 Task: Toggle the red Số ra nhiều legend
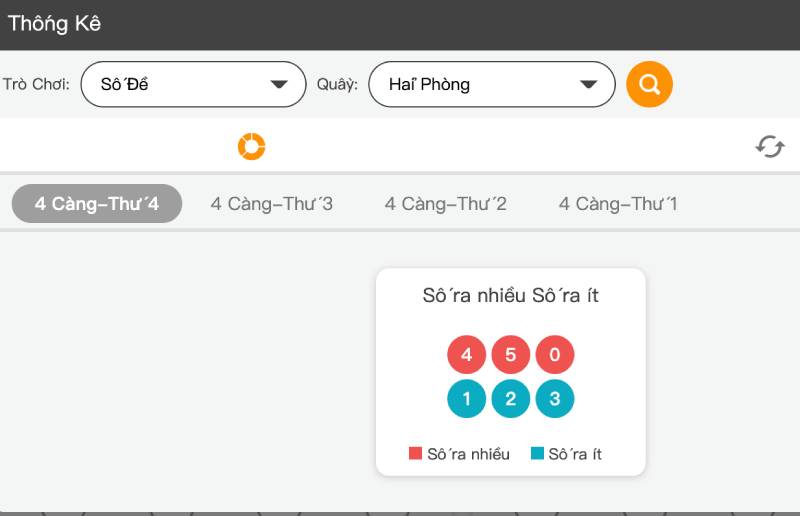(459, 454)
